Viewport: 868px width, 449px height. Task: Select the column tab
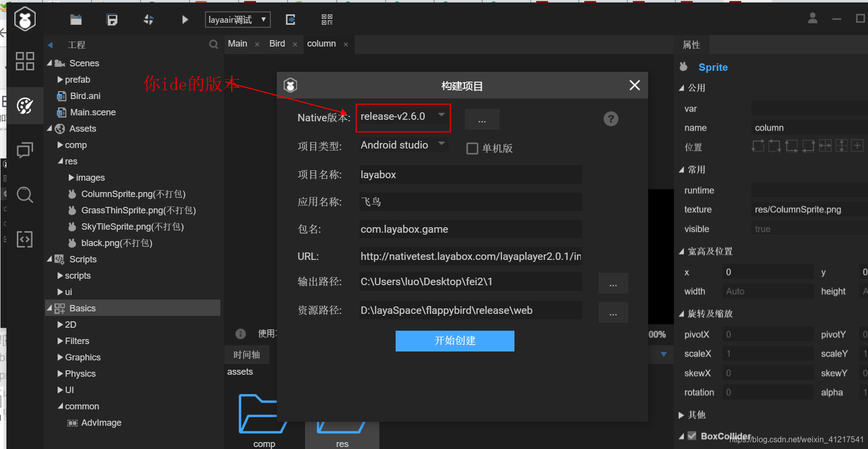(321, 44)
